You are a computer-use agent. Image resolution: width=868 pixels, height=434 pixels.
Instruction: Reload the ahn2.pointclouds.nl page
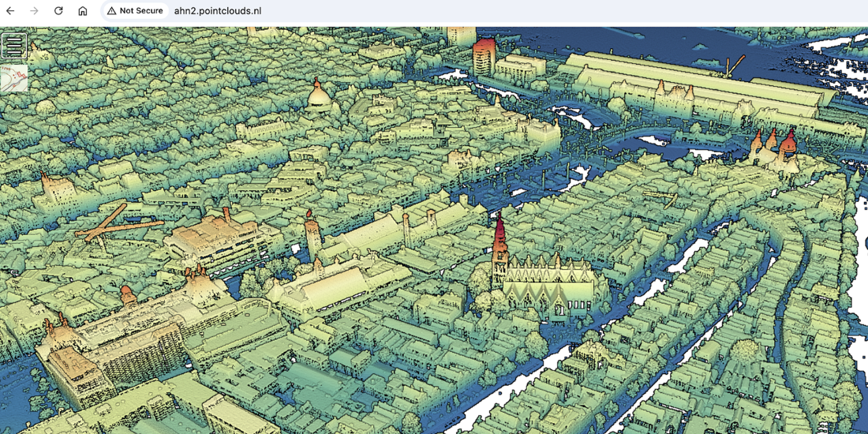coord(58,10)
